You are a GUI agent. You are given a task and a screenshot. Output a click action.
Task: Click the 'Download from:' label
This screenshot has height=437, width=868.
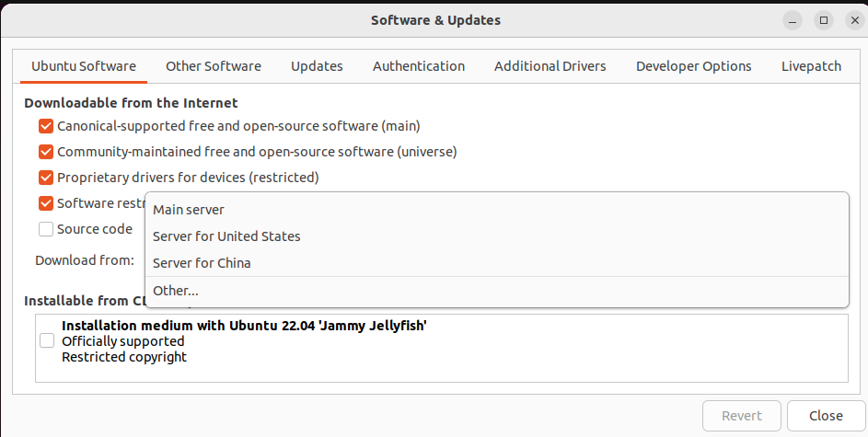click(85, 260)
